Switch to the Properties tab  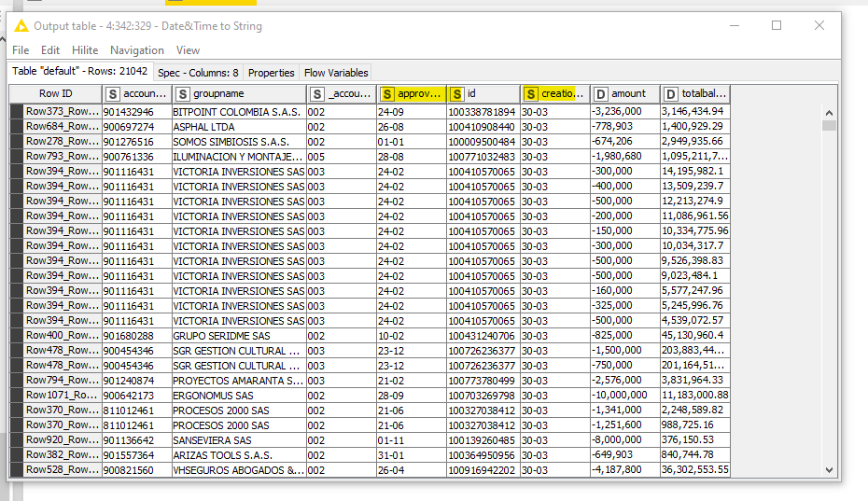271,73
